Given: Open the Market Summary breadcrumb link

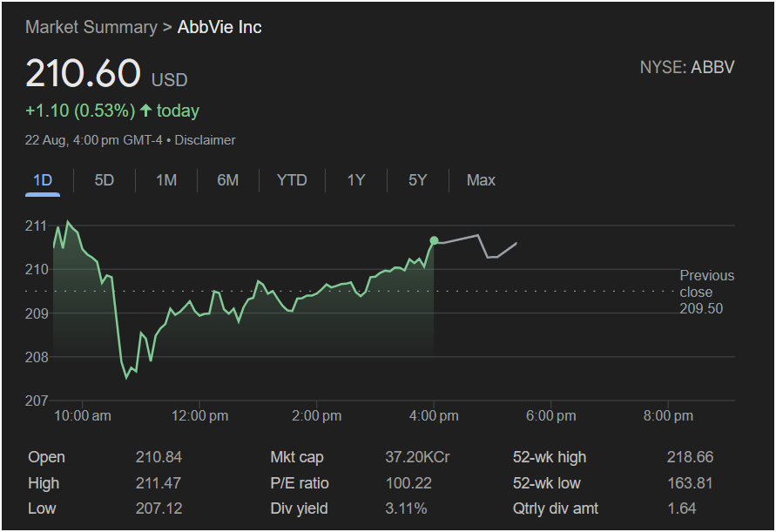Looking at the screenshot, I should [91, 27].
